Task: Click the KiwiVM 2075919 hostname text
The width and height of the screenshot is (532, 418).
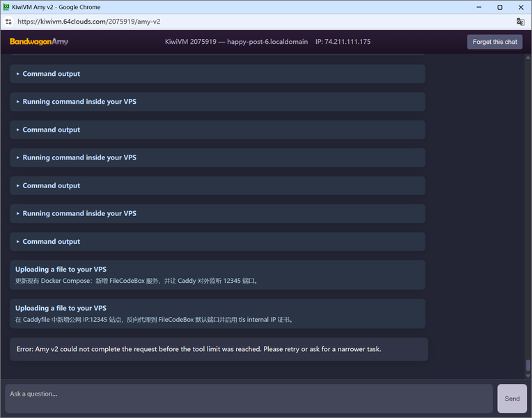Action: 237,42
